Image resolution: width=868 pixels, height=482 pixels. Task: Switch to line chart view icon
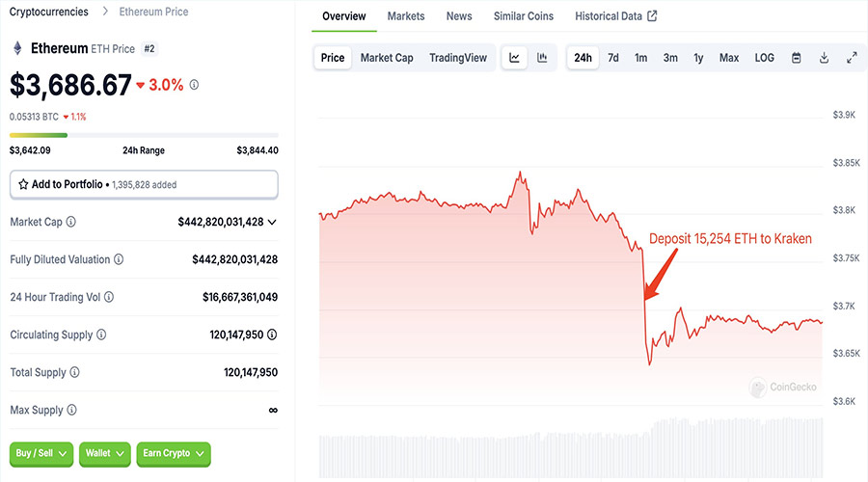point(515,58)
